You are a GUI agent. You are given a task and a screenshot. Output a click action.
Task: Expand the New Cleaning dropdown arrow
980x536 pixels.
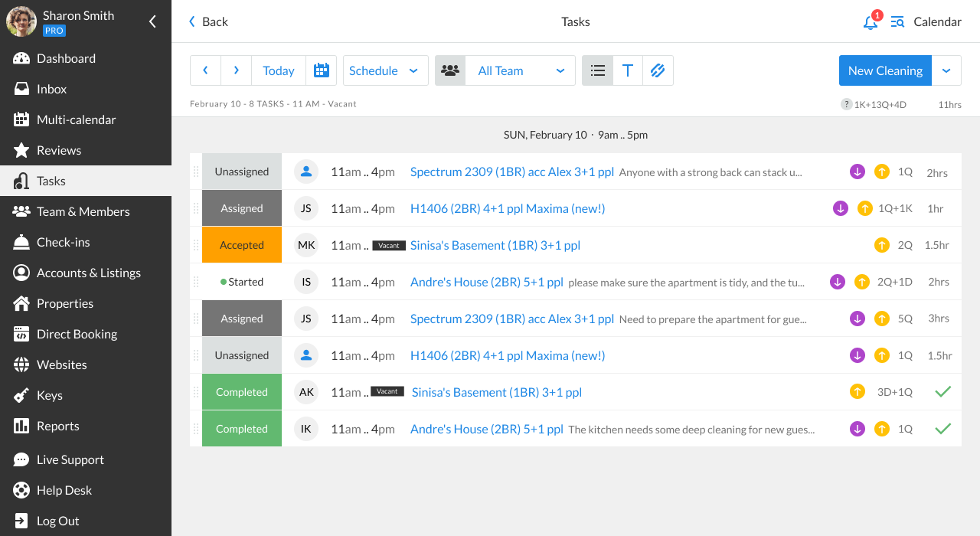[x=948, y=70]
